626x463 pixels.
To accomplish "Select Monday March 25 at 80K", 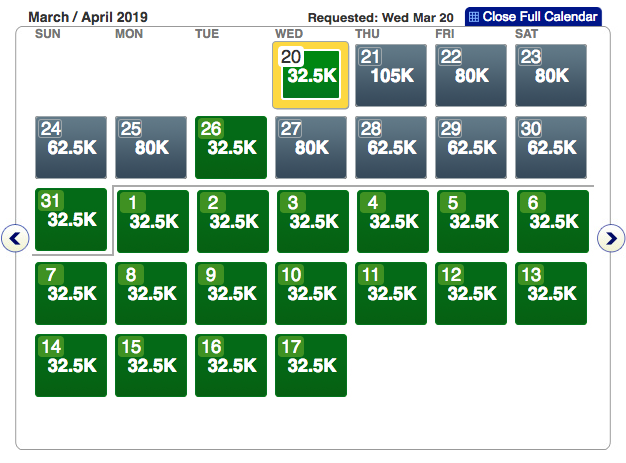I will pos(151,147).
